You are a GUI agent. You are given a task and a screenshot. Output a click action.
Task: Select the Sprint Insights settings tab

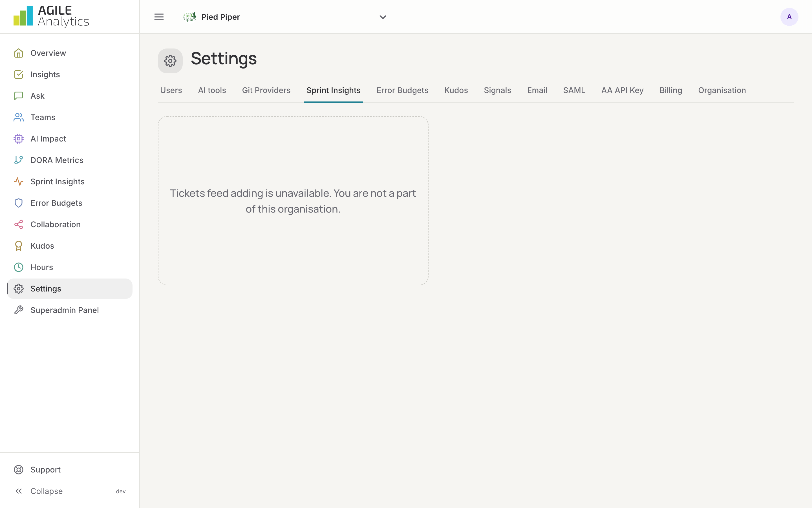click(333, 90)
